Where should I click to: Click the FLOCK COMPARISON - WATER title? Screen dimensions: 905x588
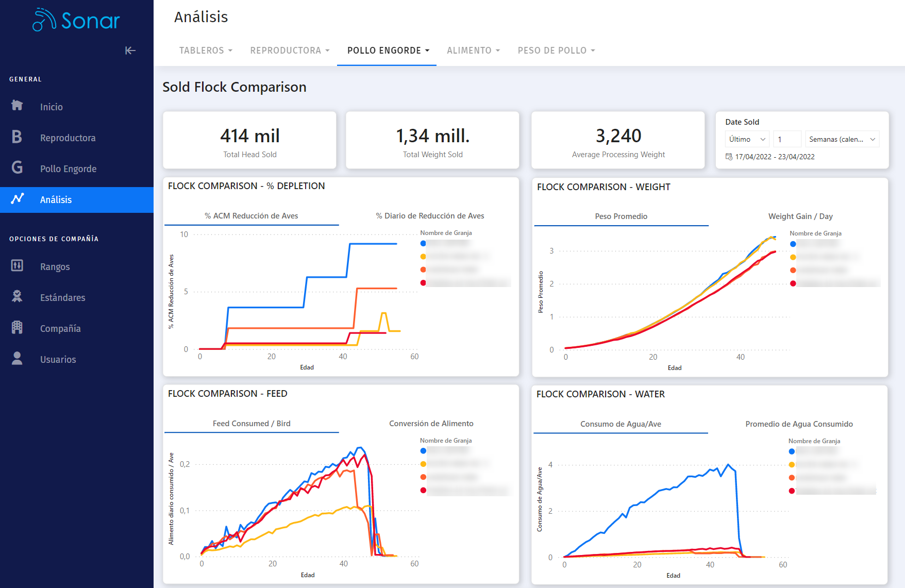pos(600,394)
